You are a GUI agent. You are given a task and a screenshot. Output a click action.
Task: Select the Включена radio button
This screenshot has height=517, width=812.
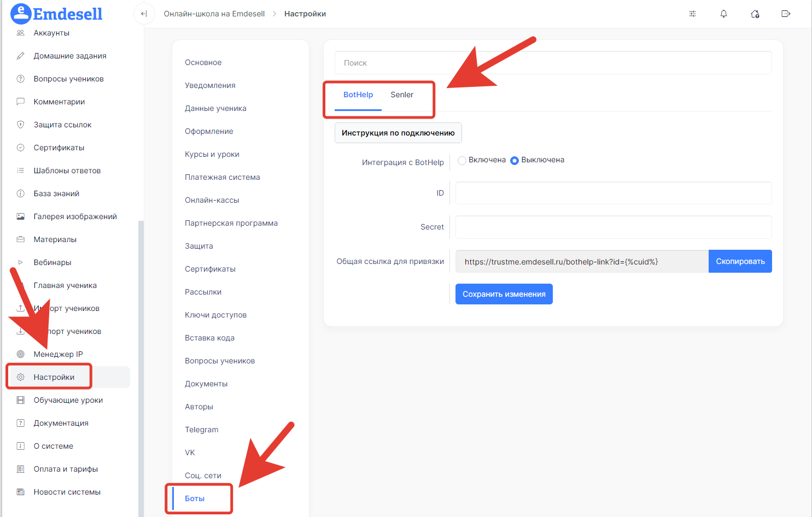[x=462, y=160]
